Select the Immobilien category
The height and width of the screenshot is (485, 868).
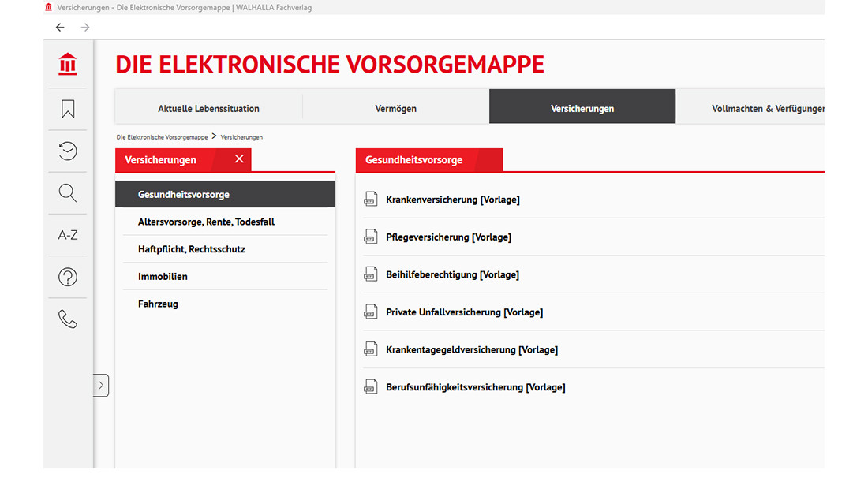pyautogui.click(x=226, y=277)
